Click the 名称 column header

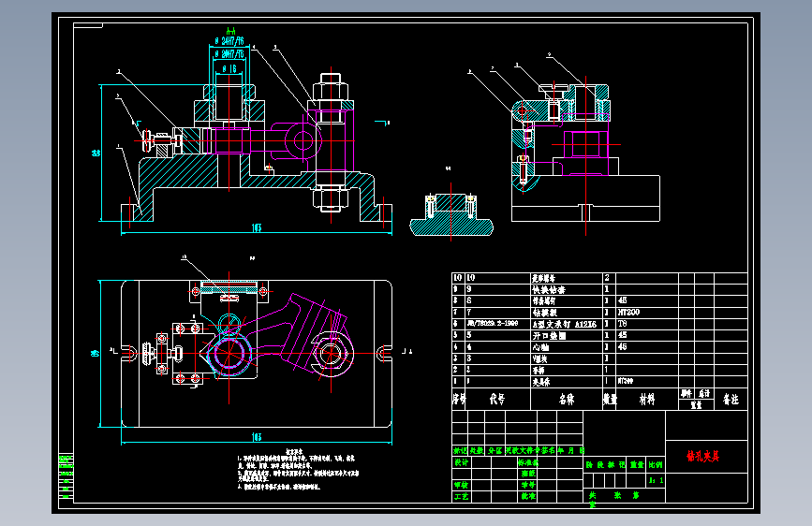[x=567, y=399]
